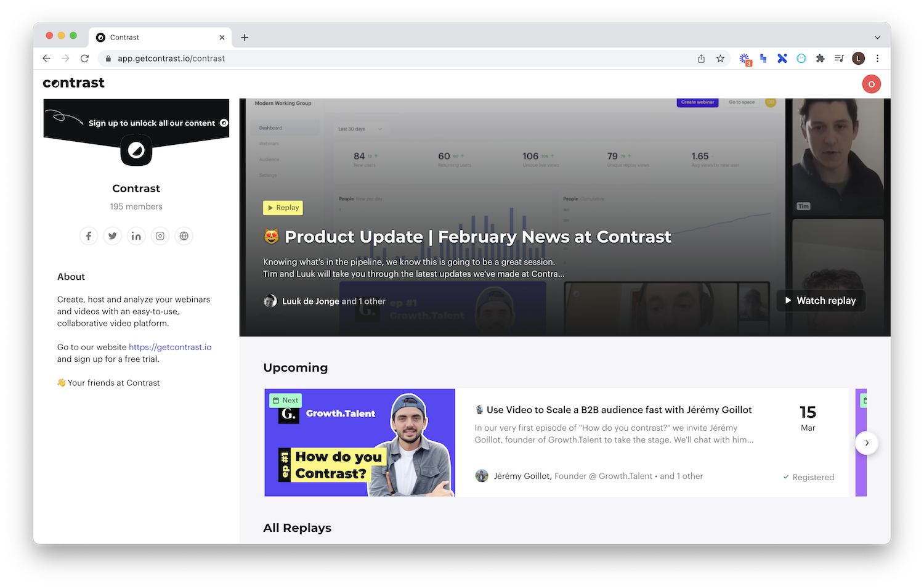This screenshot has height=588, width=924.
Task: Click the Upcoming section heading
Action: (296, 367)
